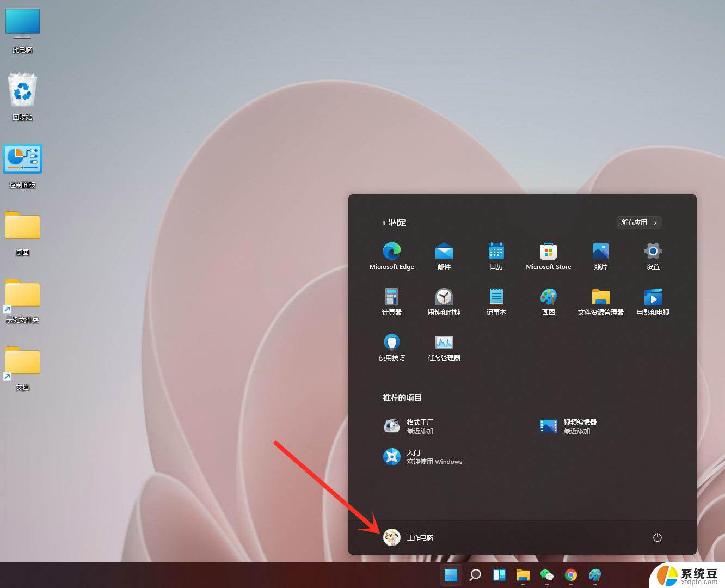Open Google Chrome from the taskbar

(571, 575)
